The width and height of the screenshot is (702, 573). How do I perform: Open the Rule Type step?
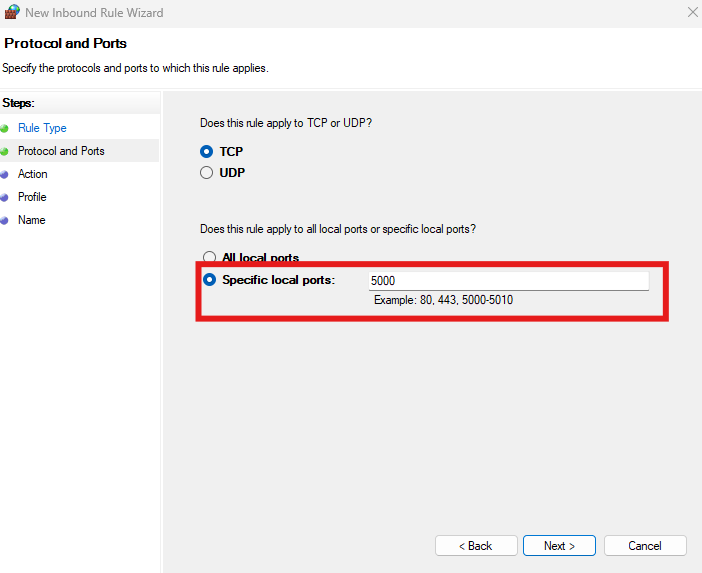click(x=42, y=128)
